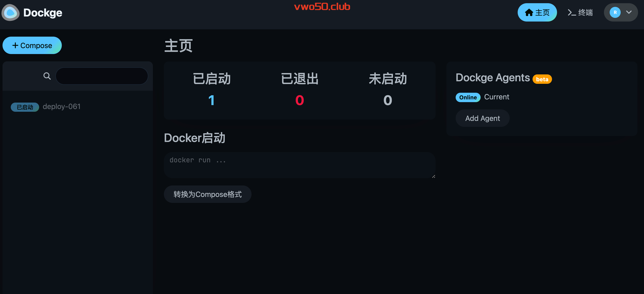Go to the 主页 home tab

pyautogui.click(x=537, y=13)
